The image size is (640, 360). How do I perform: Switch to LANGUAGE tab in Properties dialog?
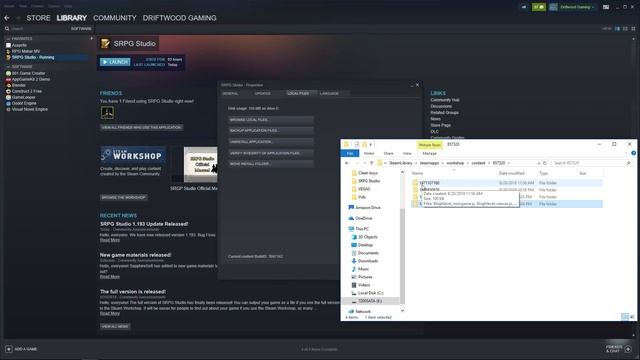coord(329,93)
